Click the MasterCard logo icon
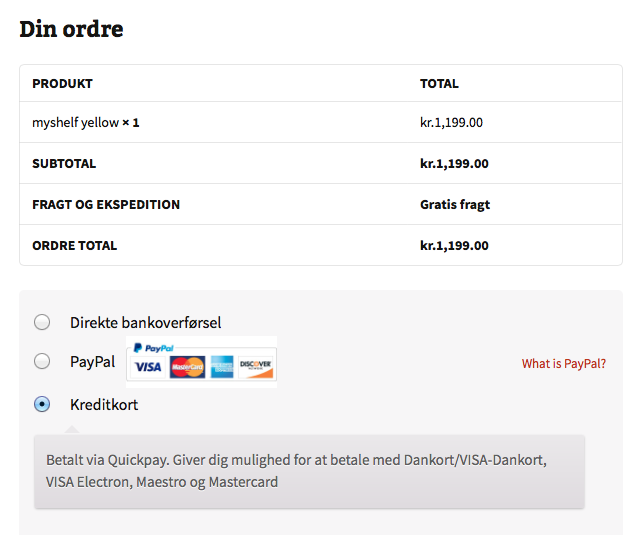Image resolution: width=635 pixels, height=535 pixels. point(187,367)
